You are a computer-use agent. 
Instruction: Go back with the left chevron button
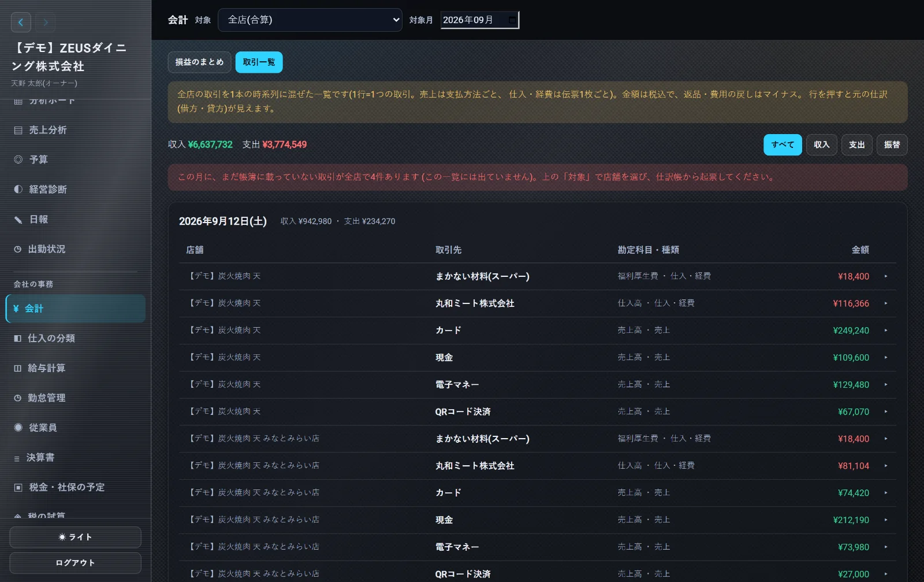[x=21, y=23]
